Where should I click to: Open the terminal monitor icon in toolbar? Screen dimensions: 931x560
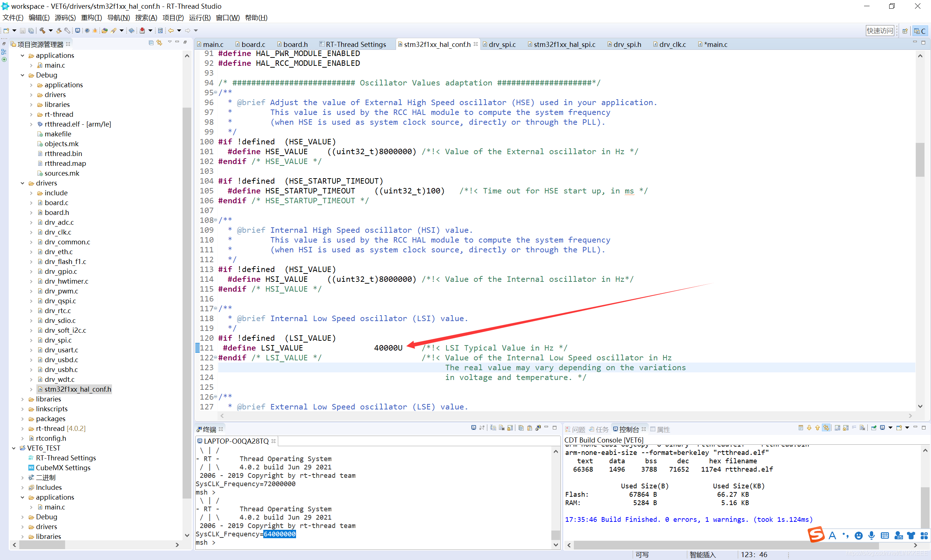click(78, 31)
